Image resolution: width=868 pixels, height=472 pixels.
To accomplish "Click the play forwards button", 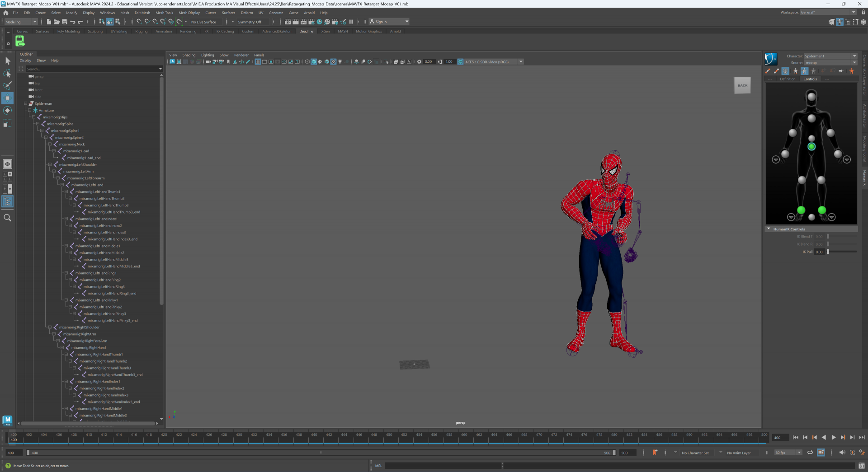I will [x=833, y=437].
